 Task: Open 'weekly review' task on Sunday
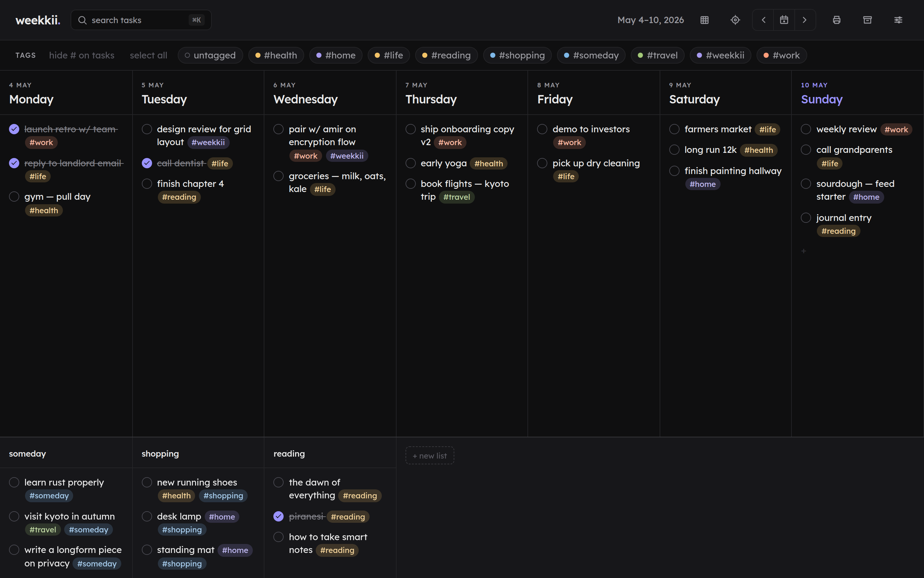[x=846, y=129]
